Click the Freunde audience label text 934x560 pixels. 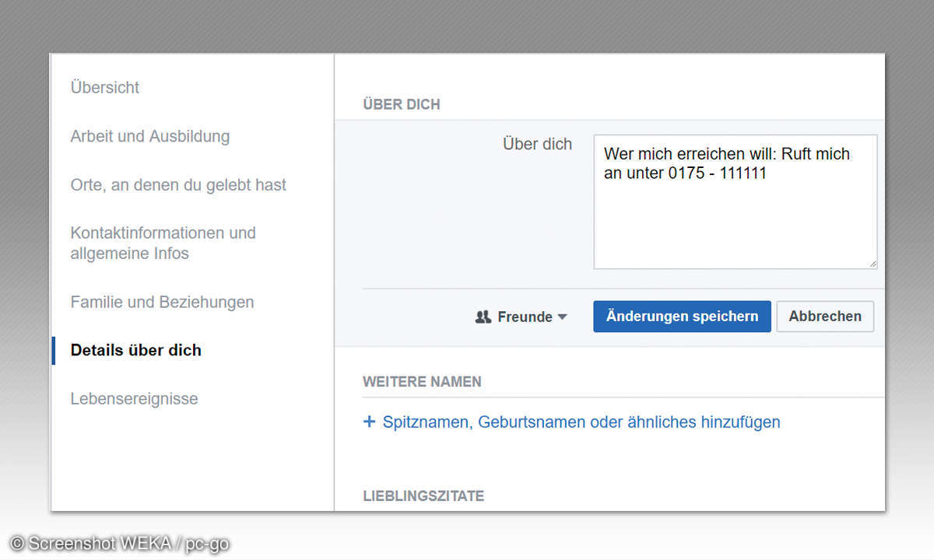click(x=525, y=317)
